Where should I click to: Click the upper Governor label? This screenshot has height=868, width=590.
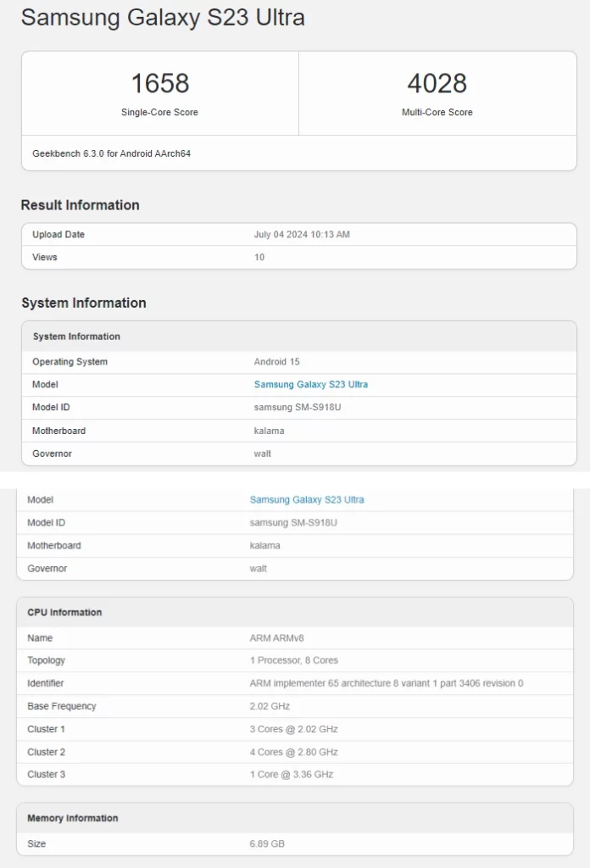coord(52,453)
